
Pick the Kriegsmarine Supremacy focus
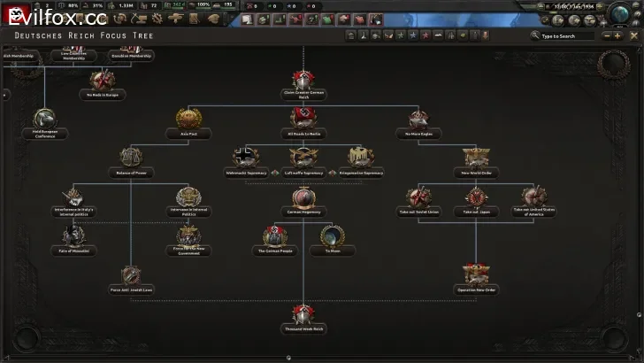click(362, 158)
